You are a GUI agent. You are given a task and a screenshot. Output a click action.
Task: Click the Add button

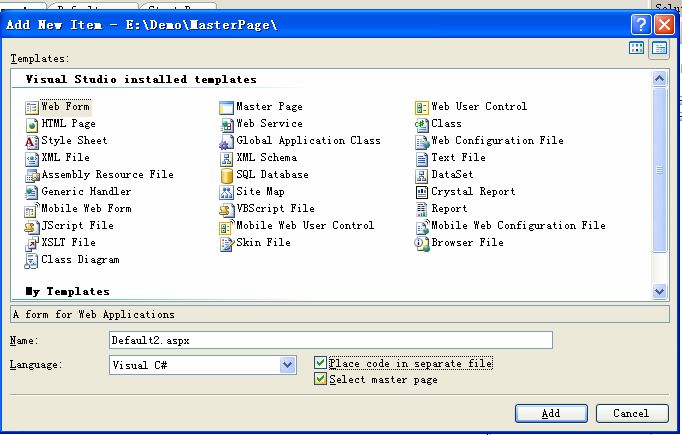point(551,413)
